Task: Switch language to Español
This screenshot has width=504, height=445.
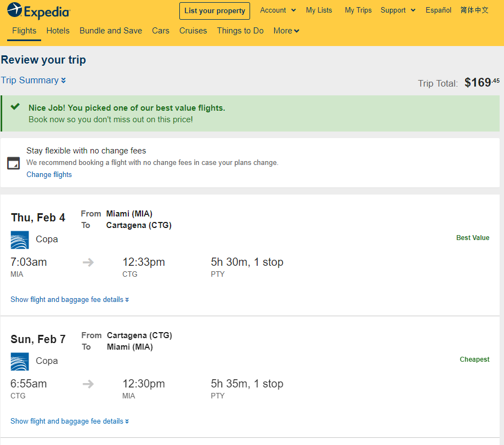Action: pos(438,10)
